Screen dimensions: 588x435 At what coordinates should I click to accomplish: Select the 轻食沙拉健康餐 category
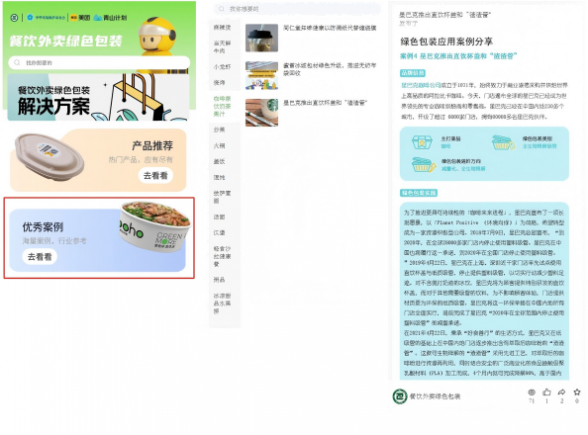click(222, 256)
